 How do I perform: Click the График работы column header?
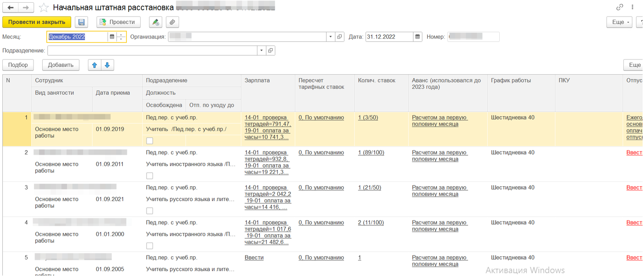511,81
